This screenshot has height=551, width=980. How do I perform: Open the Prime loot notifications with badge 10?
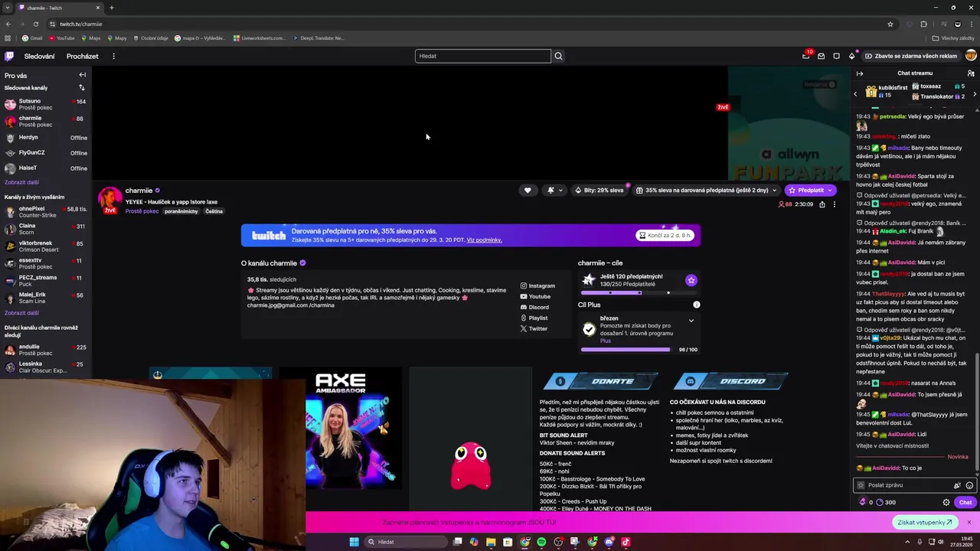[x=805, y=56]
